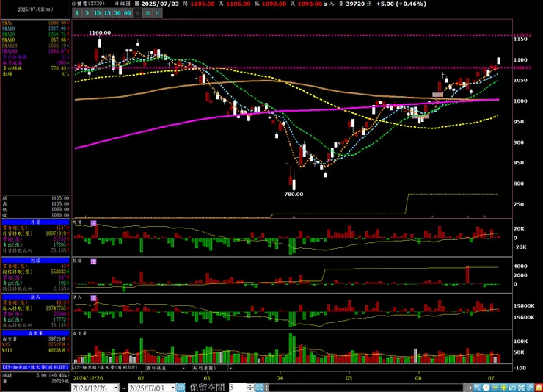Viewport: 543px width, 392px height.
Task: Open the clock time tool icon
Action: (486, 388)
